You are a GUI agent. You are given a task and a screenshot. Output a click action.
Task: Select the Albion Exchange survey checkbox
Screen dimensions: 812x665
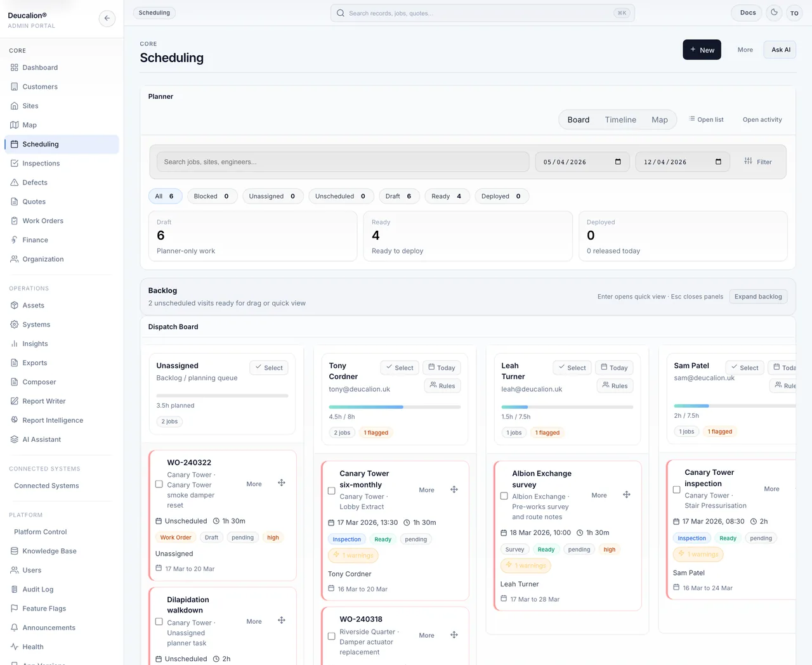[x=504, y=496]
